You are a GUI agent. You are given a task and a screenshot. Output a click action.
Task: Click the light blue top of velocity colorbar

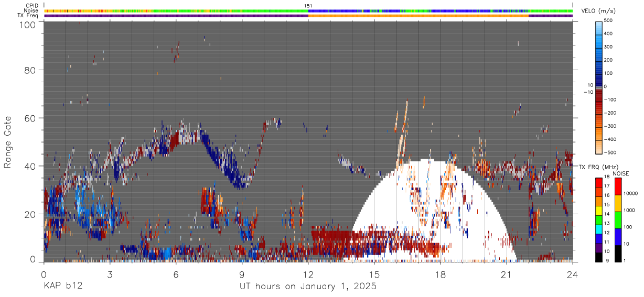(599, 27)
